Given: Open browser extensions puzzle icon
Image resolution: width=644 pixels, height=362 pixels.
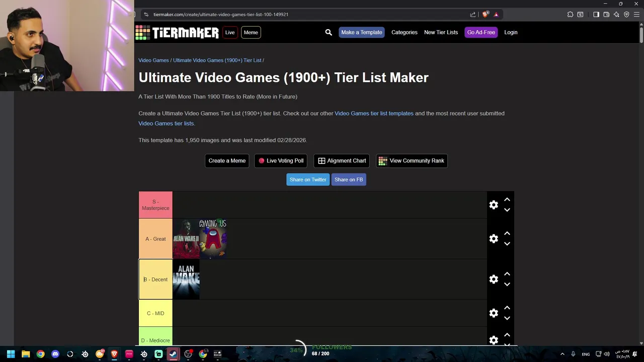Looking at the screenshot, I should tap(570, 15).
